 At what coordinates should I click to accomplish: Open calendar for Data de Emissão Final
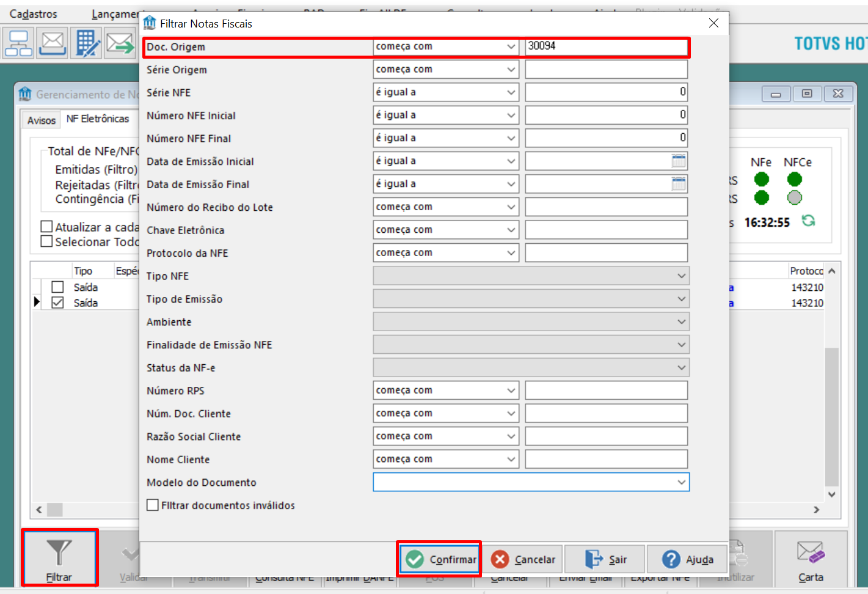pyautogui.click(x=679, y=184)
